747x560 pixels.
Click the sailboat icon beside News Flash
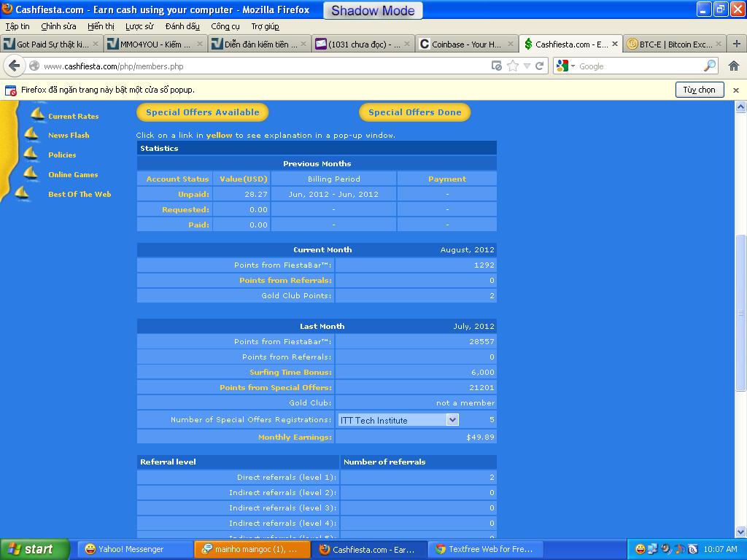(x=31, y=133)
